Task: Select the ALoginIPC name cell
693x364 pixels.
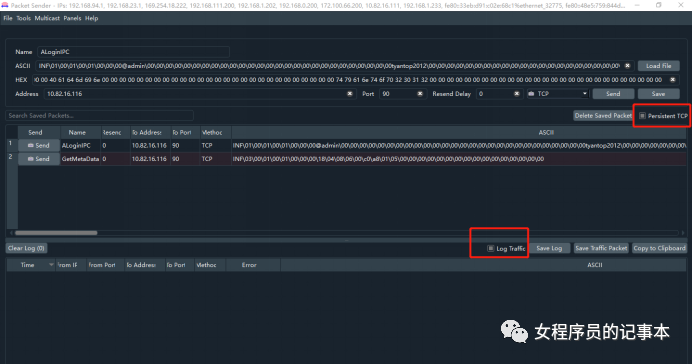Action: point(80,145)
